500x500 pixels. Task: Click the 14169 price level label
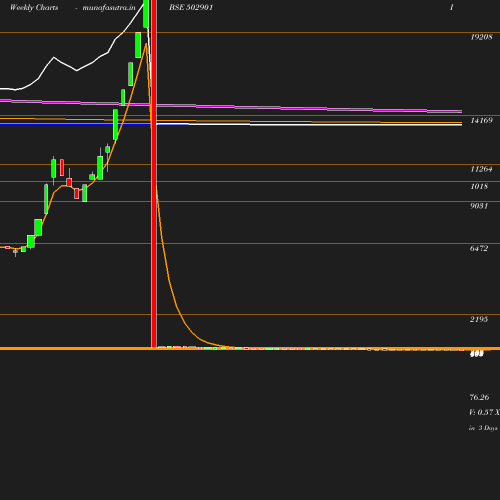click(481, 120)
